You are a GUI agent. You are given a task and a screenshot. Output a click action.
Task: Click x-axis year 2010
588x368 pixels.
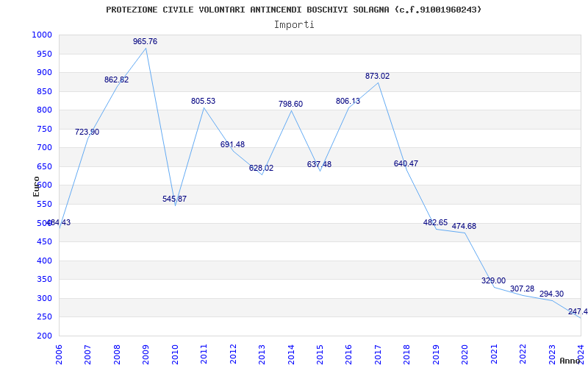point(175,353)
